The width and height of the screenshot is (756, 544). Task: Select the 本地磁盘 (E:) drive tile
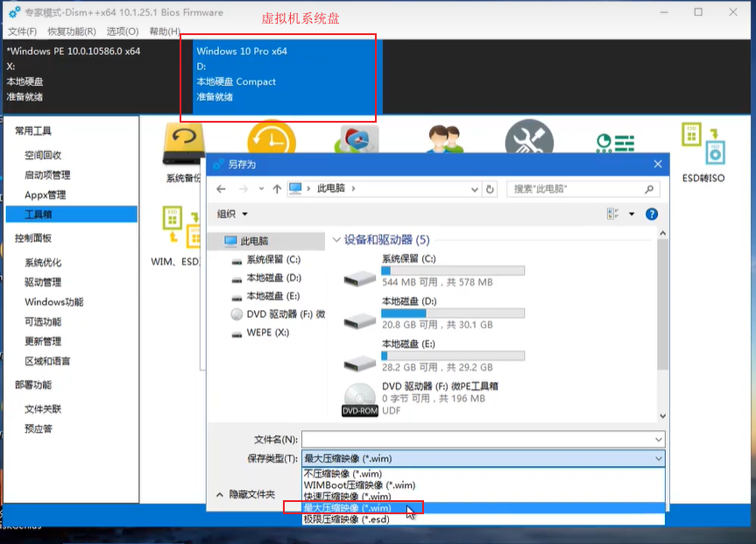tap(434, 357)
